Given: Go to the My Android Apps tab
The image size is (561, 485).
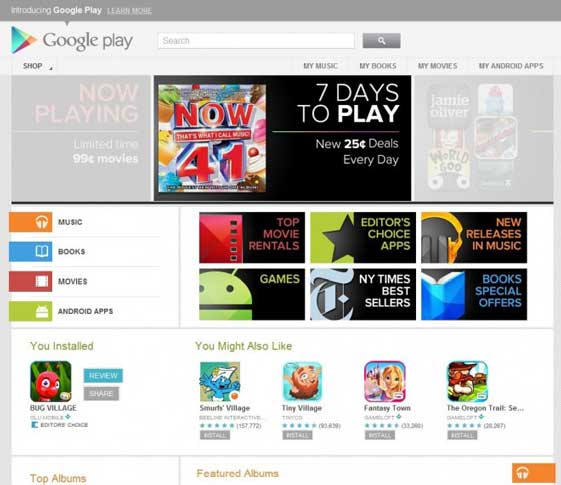Looking at the screenshot, I should [x=511, y=66].
